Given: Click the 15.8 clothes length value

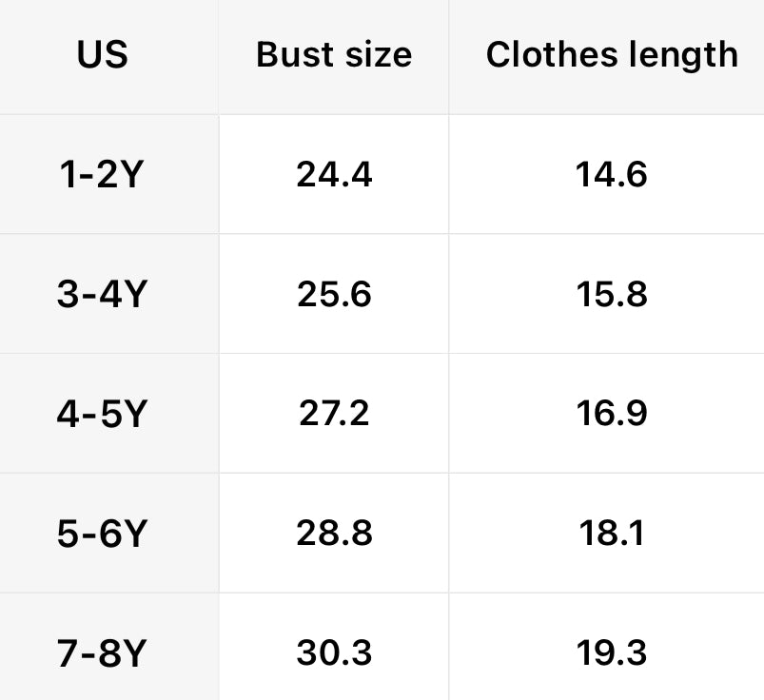Looking at the screenshot, I should [612, 295].
